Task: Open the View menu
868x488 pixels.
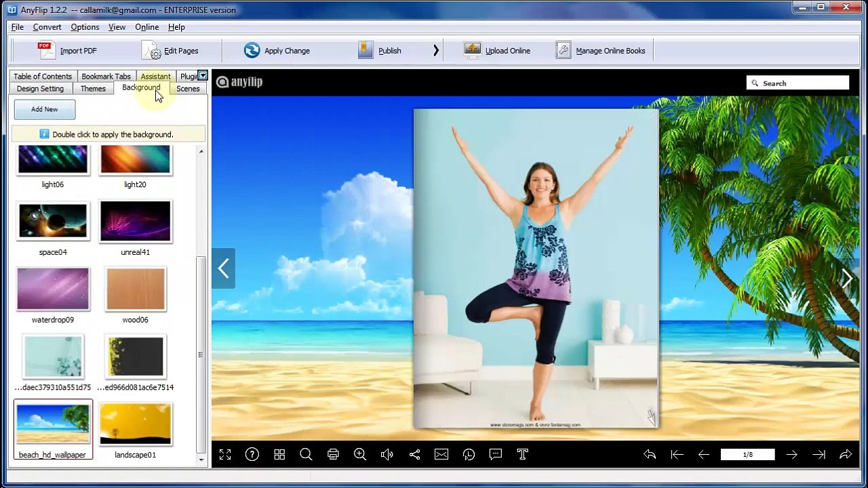Action: pos(117,27)
